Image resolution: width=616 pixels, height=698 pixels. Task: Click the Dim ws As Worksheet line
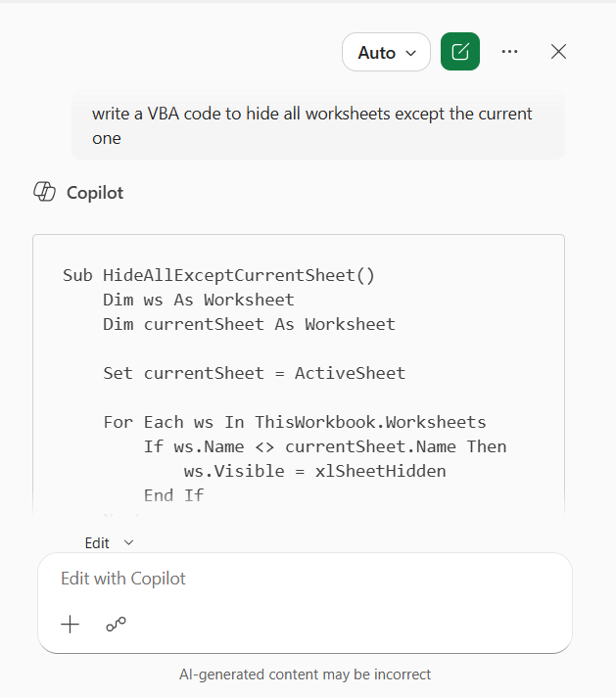tap(199, 300)
